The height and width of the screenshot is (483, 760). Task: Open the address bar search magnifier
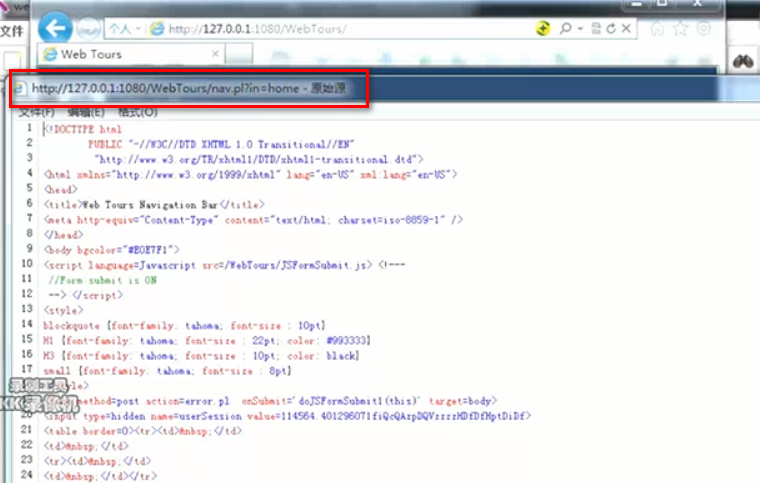(x=565, y=29)
